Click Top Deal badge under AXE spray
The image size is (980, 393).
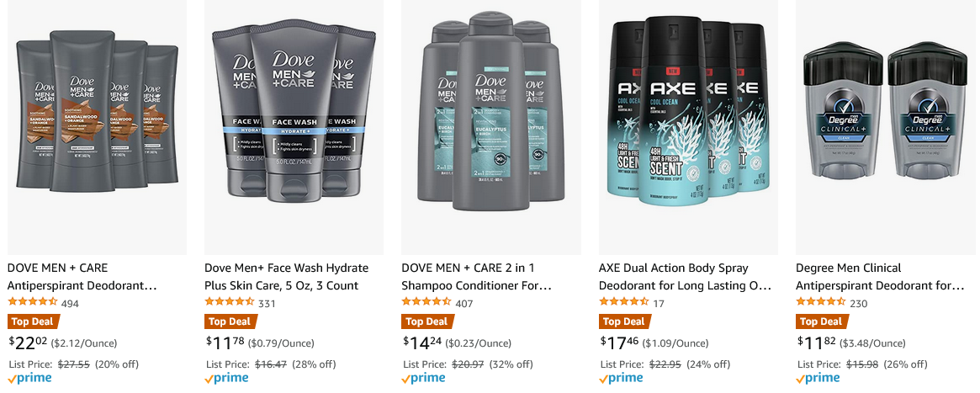tap(625, 321)
